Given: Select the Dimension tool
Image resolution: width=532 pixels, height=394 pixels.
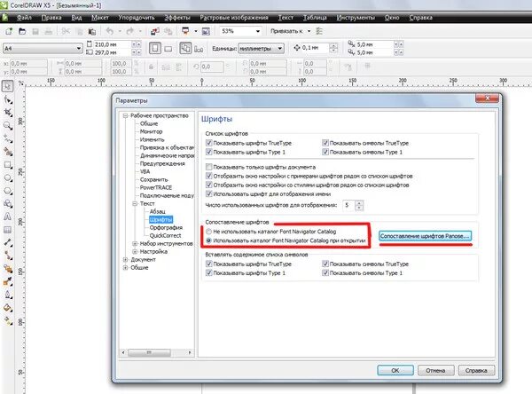Looking at the screenshot, I should point(8,242).
